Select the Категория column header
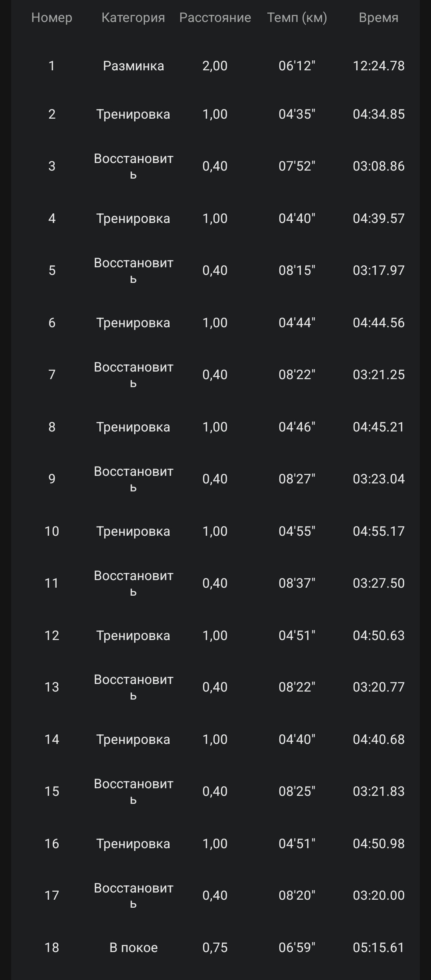 133,18
